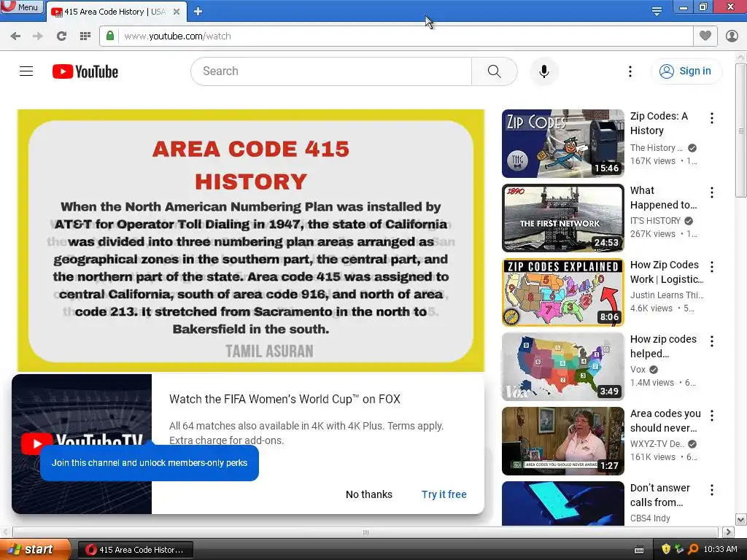Open Don't answer calls from... thumbnail

coord(563,503)
